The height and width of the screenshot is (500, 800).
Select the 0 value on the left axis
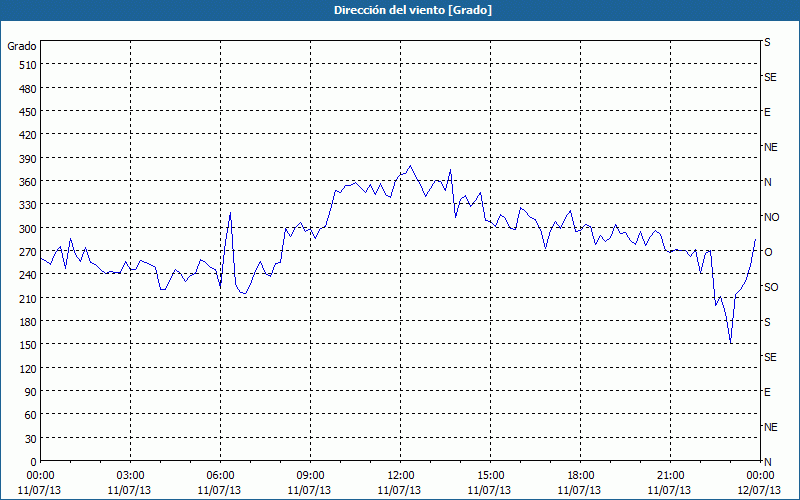click(x=34, y=462)
